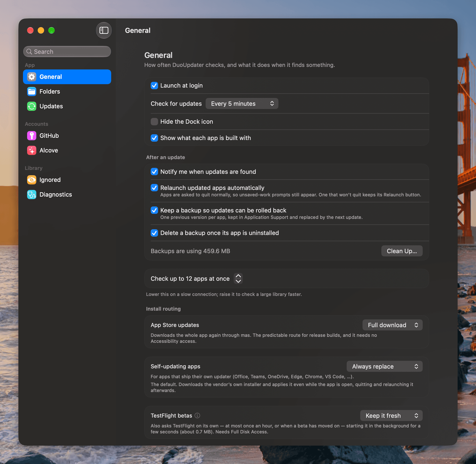Select the Alcove account item

[67, 150]
